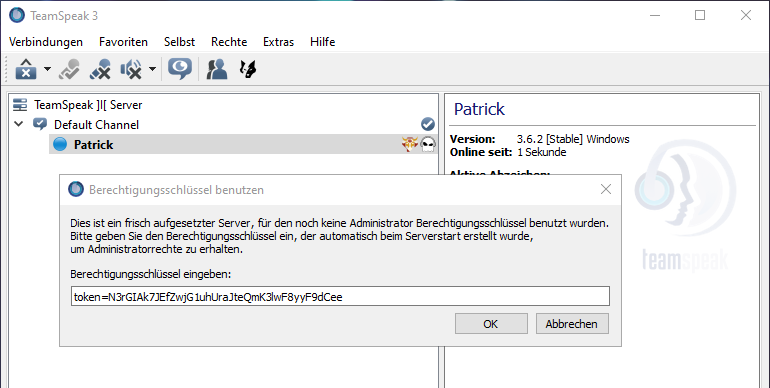Click the wolf head toolbar icon
The height and width of the screenshot is (388, 770).
click(x=248, y=69)
